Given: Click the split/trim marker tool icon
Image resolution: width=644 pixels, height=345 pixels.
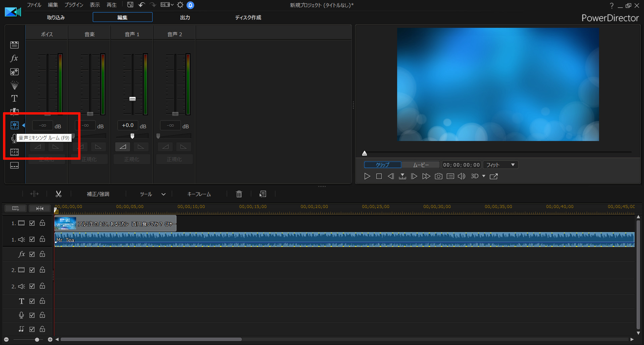Looking at the screenshot, I should point(34,194).
